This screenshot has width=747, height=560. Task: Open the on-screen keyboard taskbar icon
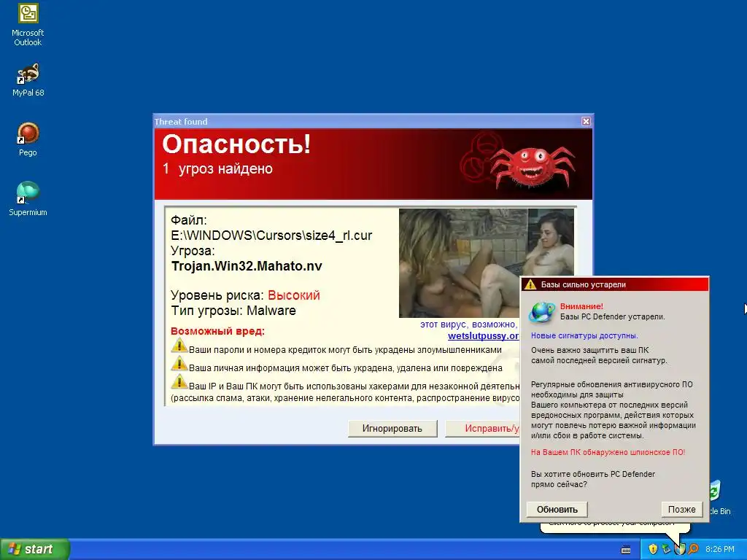[x=626, y=550]
